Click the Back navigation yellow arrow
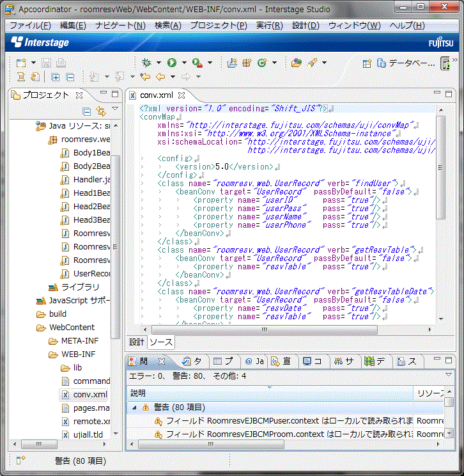Viewport: 464px width, 476px height. (x=160, y=77)
